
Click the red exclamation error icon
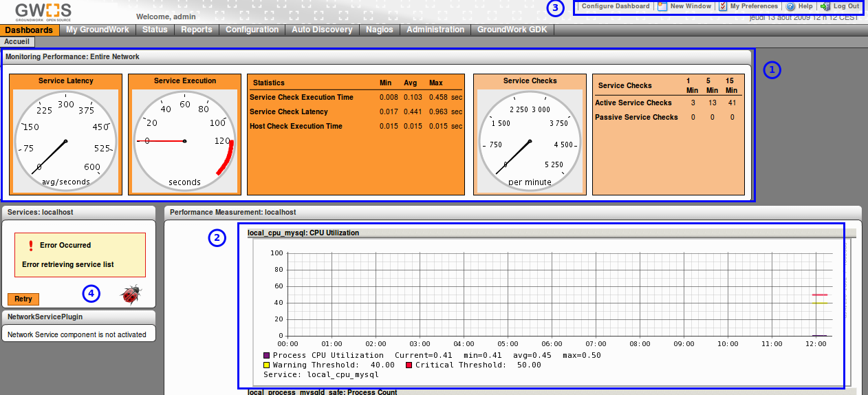[31, 246]
